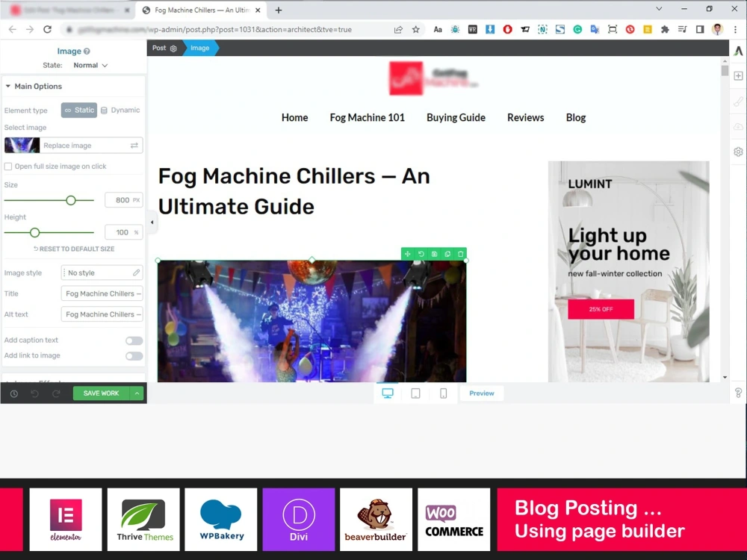
Task: Click the Divi logo tile
Action: (299, 520)
